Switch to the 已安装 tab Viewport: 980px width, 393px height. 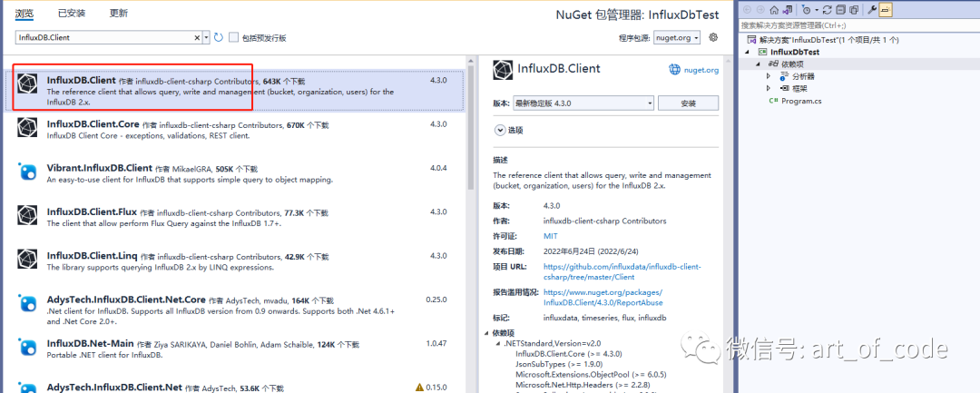(x=72, y=13)
